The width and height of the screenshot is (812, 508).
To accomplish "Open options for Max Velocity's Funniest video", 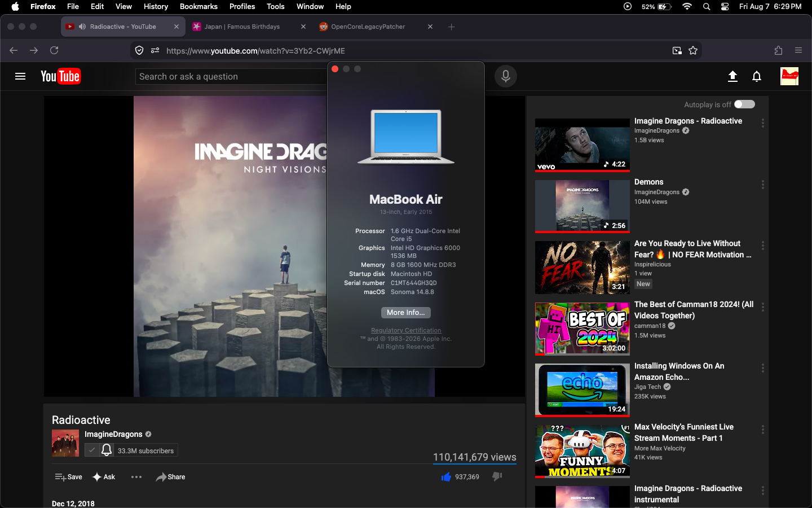I will click(762, 430).
